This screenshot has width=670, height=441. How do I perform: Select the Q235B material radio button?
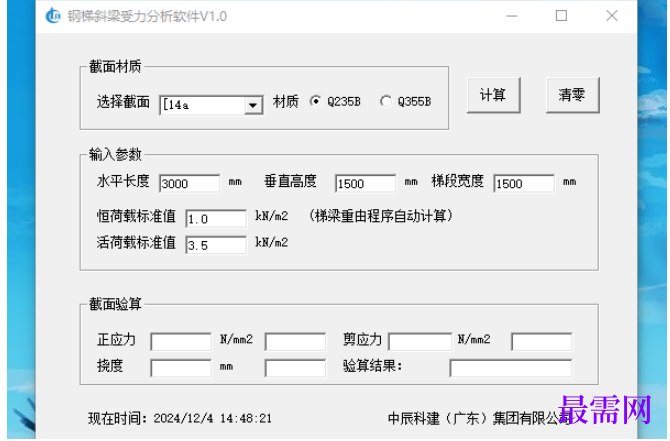tap(315, 101)
